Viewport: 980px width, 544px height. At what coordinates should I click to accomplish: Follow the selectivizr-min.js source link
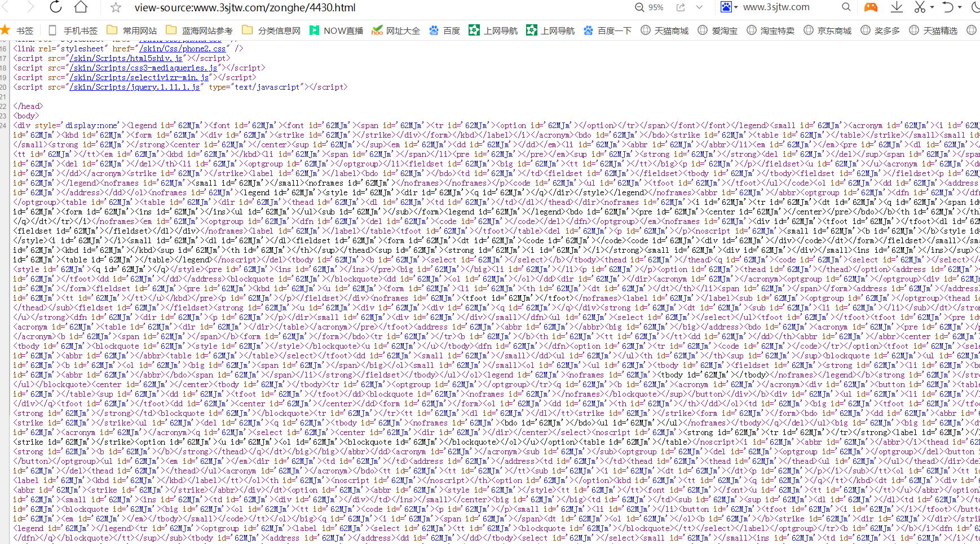(139, 77)
